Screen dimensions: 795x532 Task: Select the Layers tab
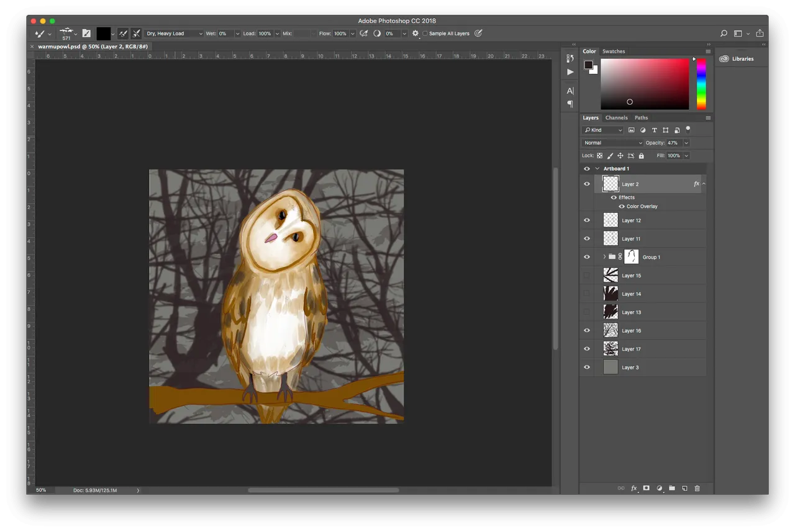tap(591, 118)
